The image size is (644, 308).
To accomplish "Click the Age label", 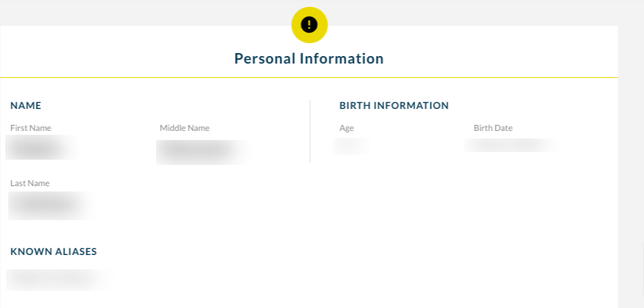I will (347, 128).
